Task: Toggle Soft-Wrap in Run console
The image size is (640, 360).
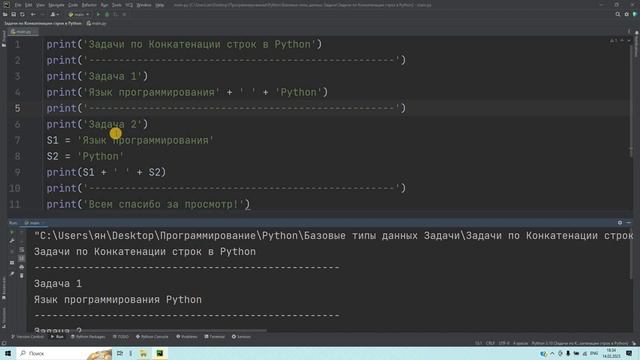Action: point(22,249)
